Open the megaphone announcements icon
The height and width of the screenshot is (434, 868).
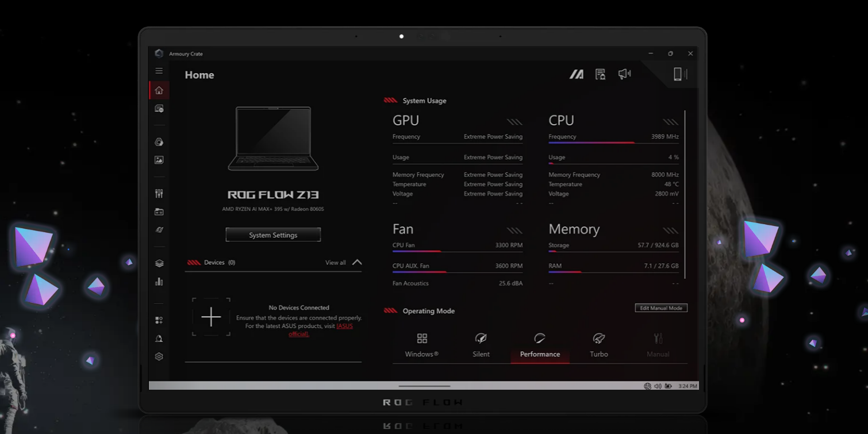625,74
